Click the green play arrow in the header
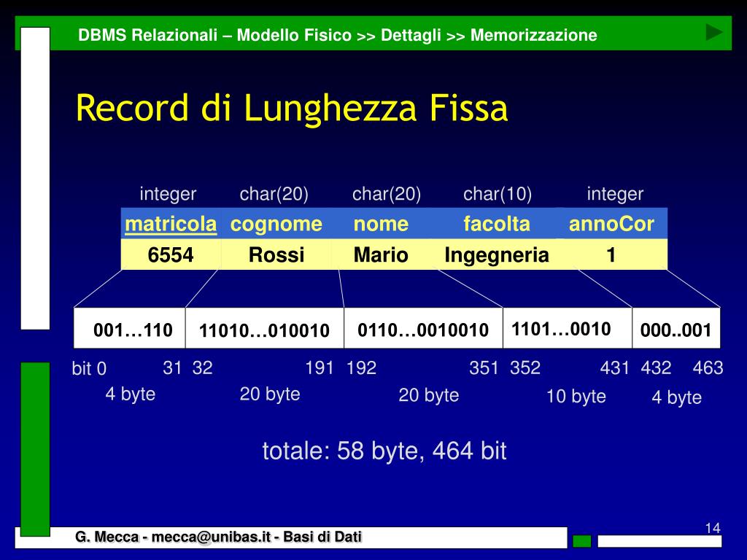This screenshot has height=560, width=747. pos(713,32)
